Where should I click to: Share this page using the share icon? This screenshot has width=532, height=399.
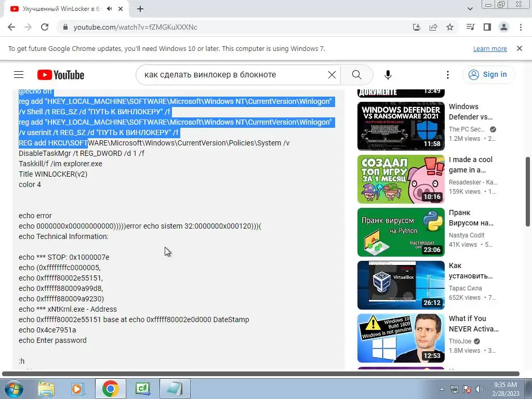tap(433, 27)
